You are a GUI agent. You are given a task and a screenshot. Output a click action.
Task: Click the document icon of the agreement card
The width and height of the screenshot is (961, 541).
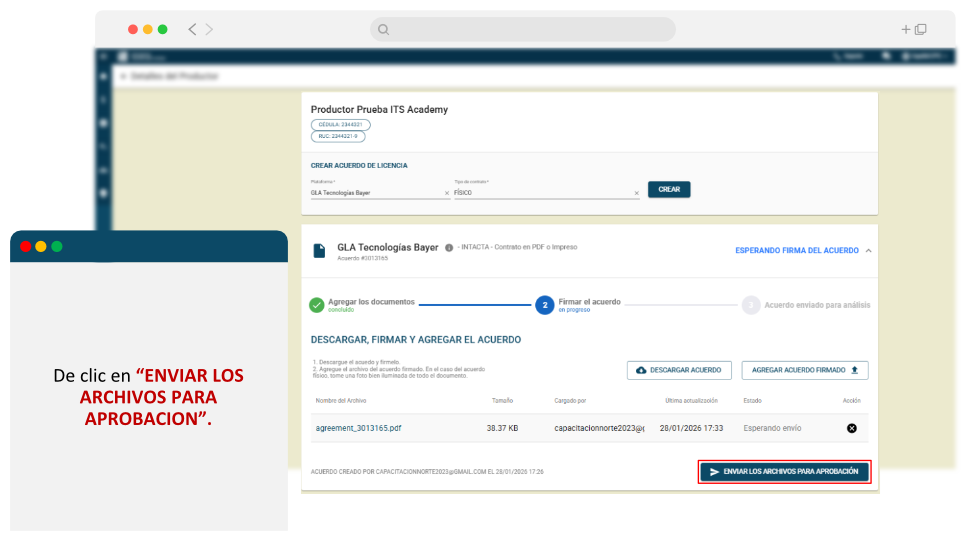pyautogui.click(x=319, y=251)
